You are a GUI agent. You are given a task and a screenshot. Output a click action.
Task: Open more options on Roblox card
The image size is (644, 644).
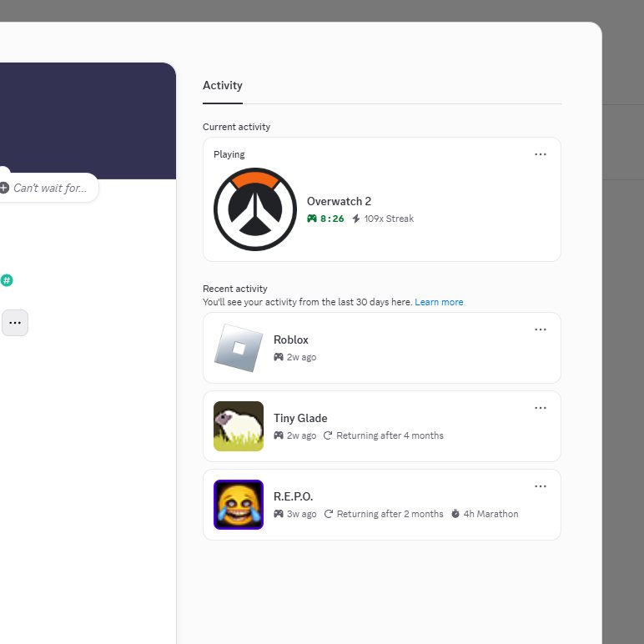point(540,330)
